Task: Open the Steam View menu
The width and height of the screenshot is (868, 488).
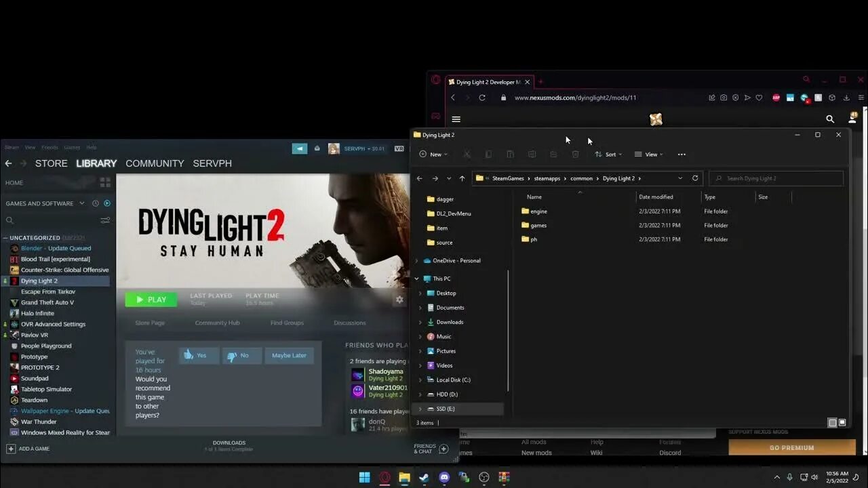Action: (x=31, y=147)
